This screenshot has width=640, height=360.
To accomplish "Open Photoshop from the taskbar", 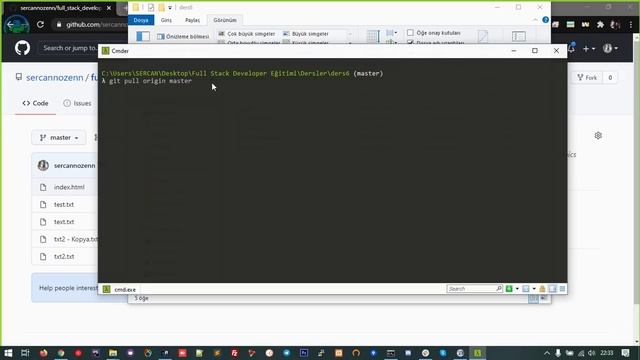I will click(x=304, y=353).
